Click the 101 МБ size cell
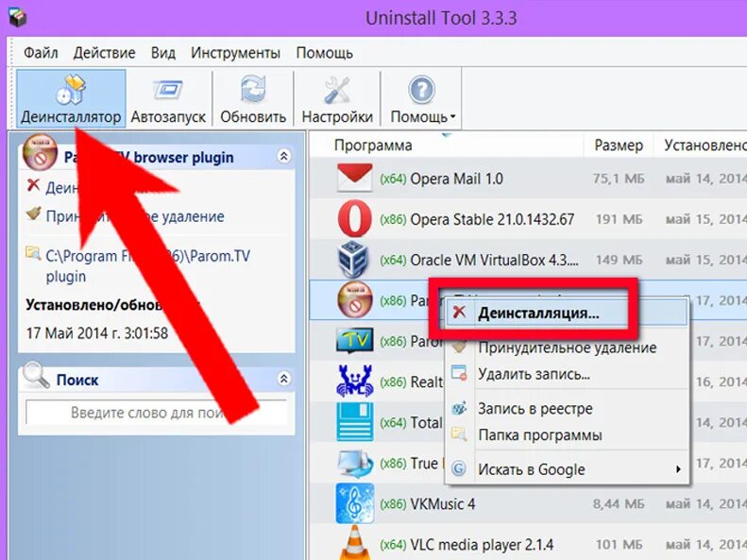747x560 pixels. [x=620, y=544]
